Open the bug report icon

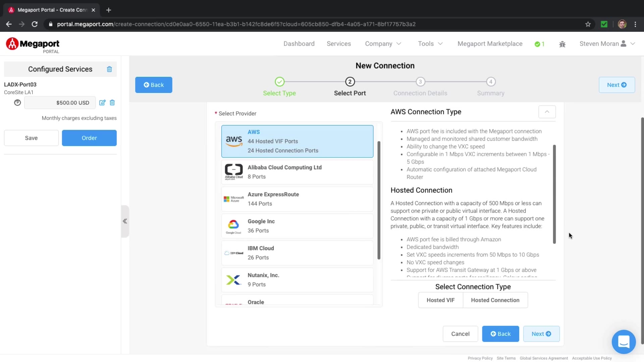tap(562, 44)
